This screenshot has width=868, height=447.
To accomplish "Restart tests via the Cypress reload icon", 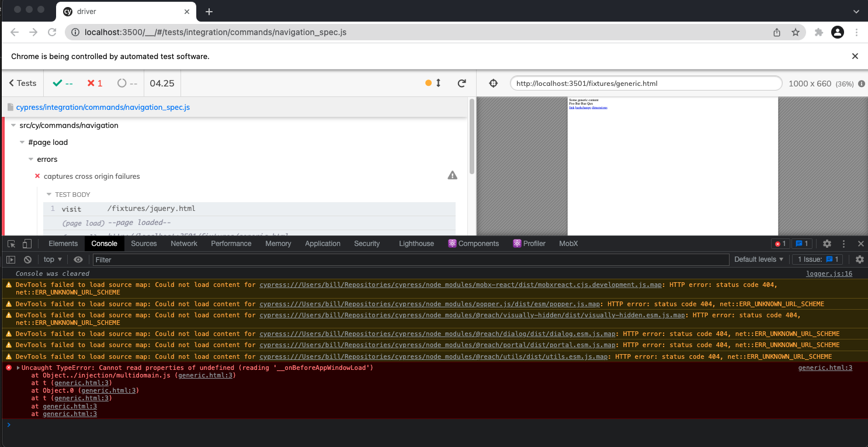I will [x=462, y=83].
